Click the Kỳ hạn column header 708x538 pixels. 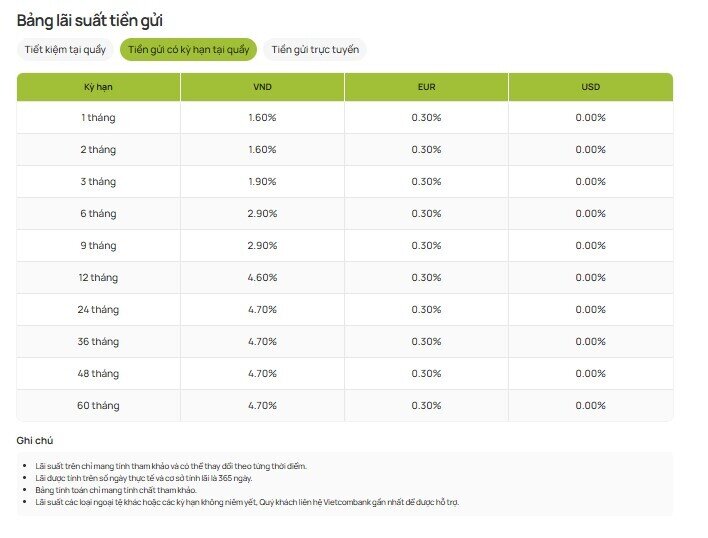98,87
